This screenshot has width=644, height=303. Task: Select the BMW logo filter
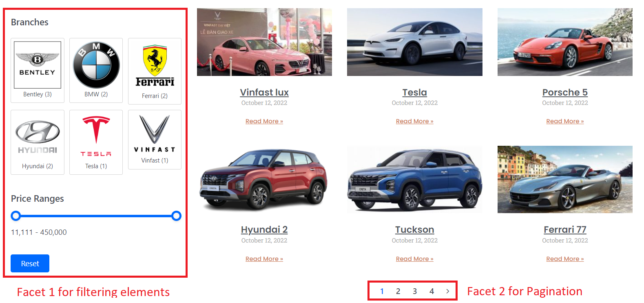(x=96, y=65)
